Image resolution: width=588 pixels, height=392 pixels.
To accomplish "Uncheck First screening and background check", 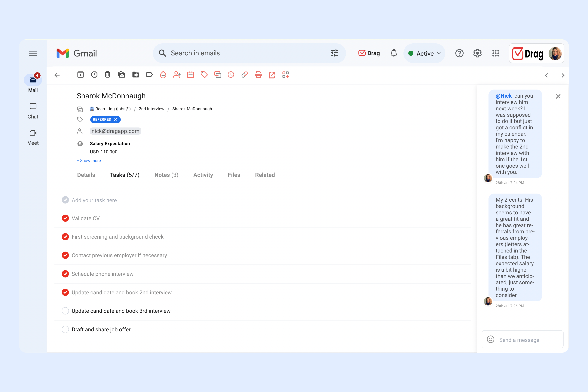I will (x=65, y=237).
